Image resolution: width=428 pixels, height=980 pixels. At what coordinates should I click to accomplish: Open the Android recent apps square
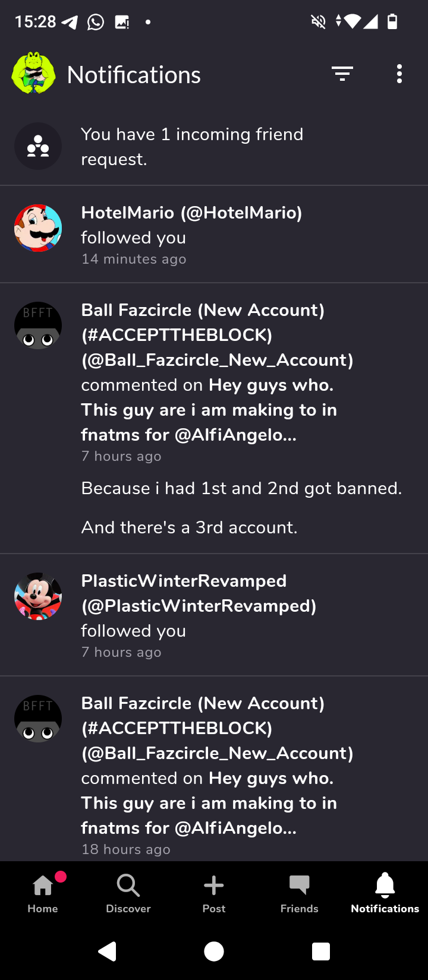click(321, 952)
